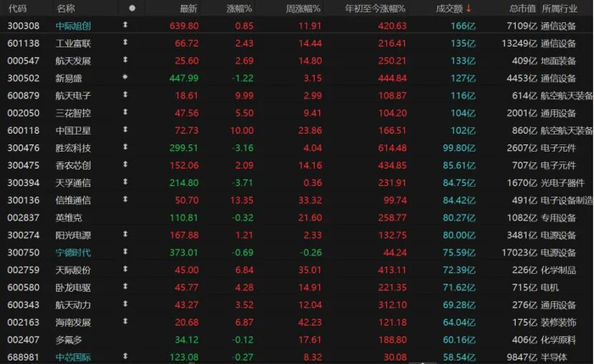Click stock code 000547

tap(24, 60)
